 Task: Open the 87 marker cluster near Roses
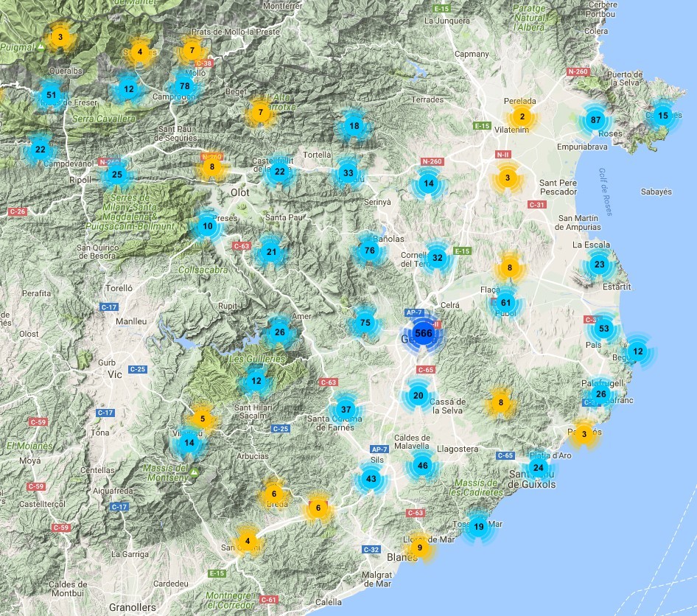tap(596, 120)
